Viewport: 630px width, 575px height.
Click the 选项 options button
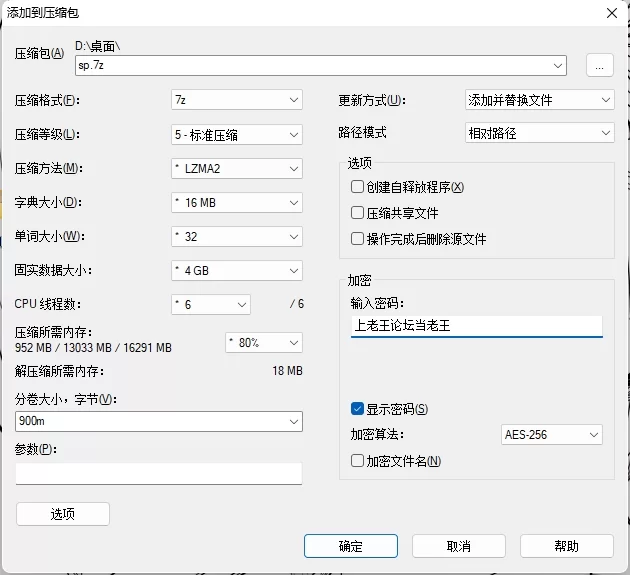coord(63,513)
